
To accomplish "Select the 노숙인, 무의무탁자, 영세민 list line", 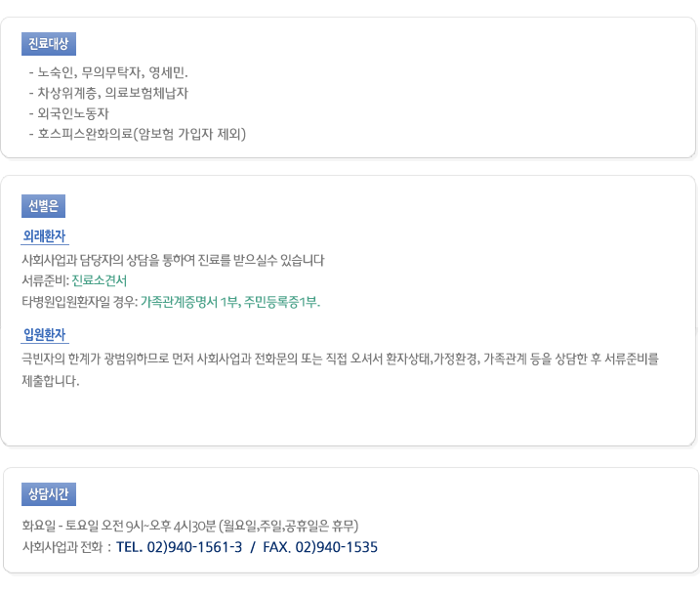I will point(112,72).
